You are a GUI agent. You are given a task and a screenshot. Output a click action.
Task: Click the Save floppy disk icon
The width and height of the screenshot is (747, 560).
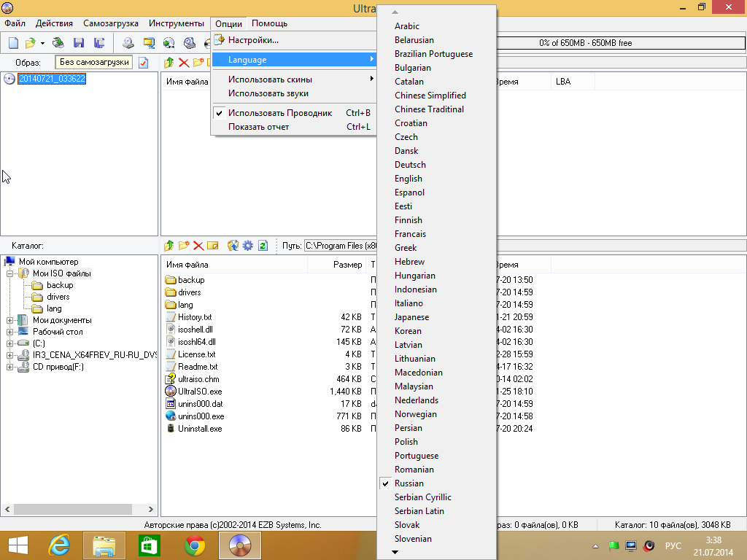pyautogui.click(x=79, y=43)
